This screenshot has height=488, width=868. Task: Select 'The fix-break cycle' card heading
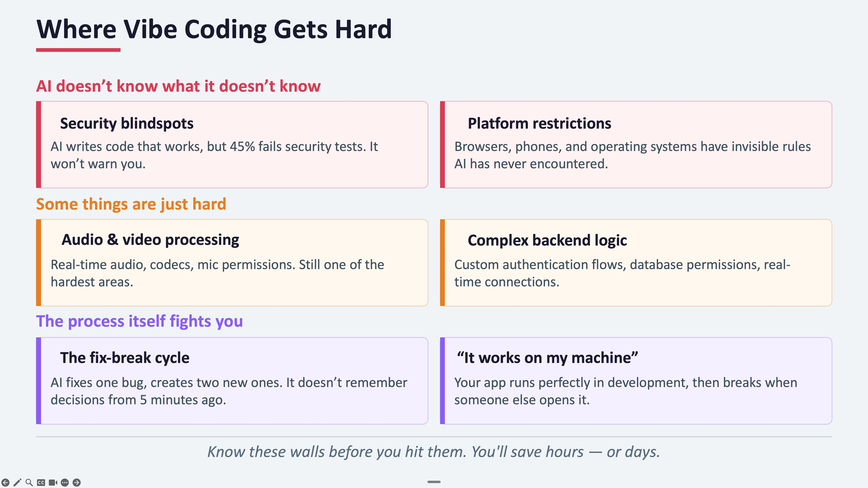tap(125, 358)
